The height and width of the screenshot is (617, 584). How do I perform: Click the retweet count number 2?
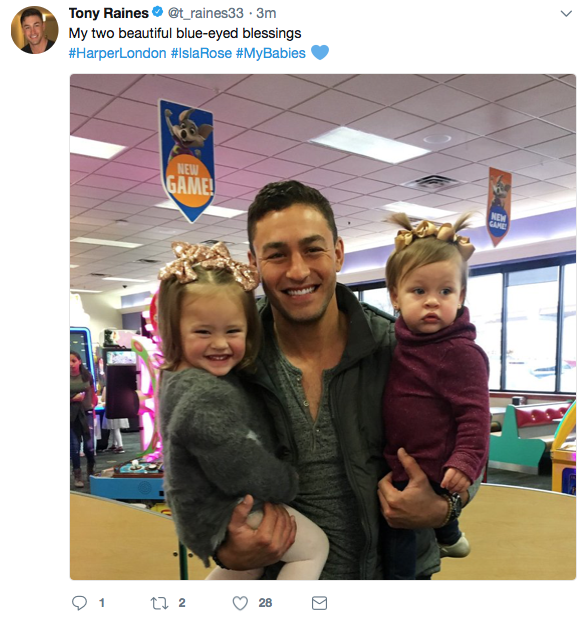tap(182, 603)
